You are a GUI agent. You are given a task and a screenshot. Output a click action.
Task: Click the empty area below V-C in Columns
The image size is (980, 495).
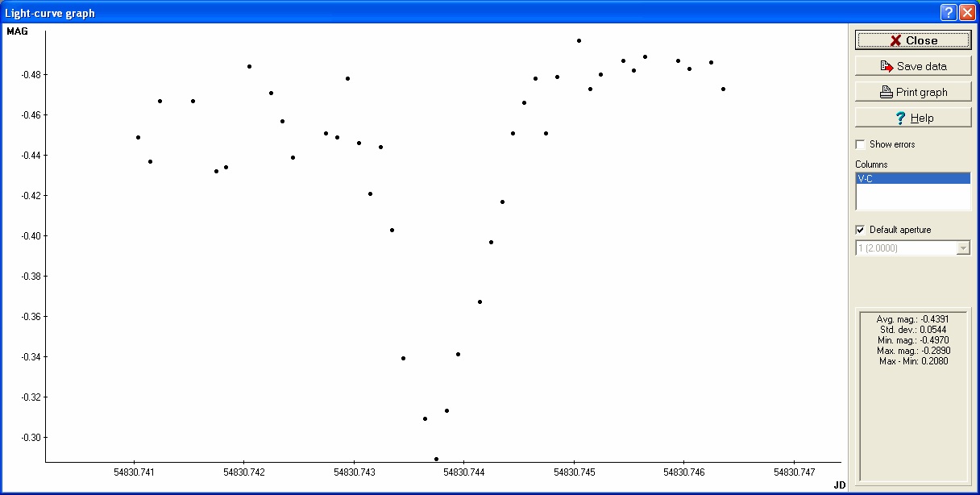[912, 198]
